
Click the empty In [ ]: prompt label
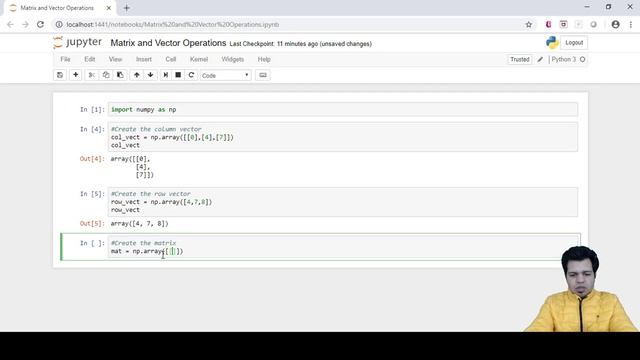click(92, 243)
